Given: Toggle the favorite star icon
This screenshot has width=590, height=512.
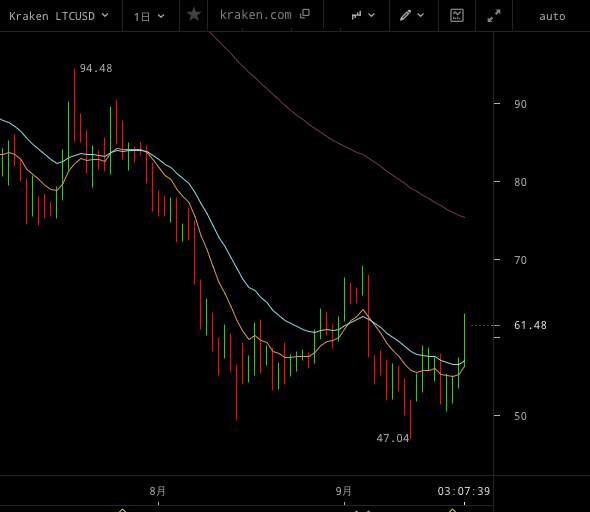Looking at the screenshot, I should pos(194,15).
